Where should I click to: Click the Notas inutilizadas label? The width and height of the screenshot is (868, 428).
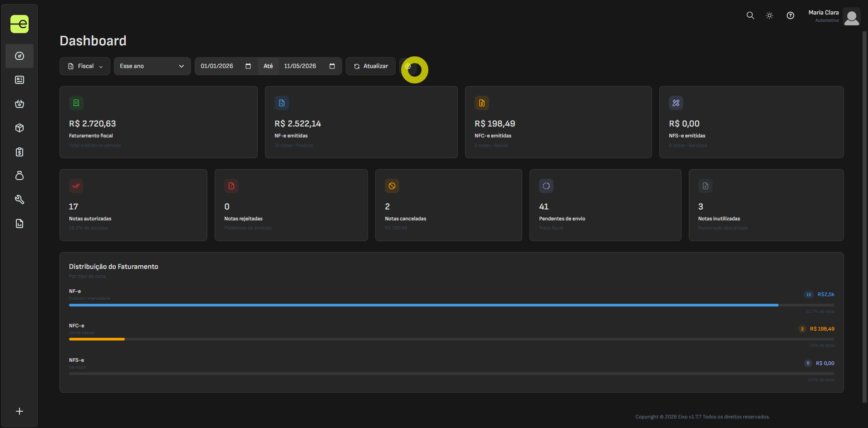(719, 219)
